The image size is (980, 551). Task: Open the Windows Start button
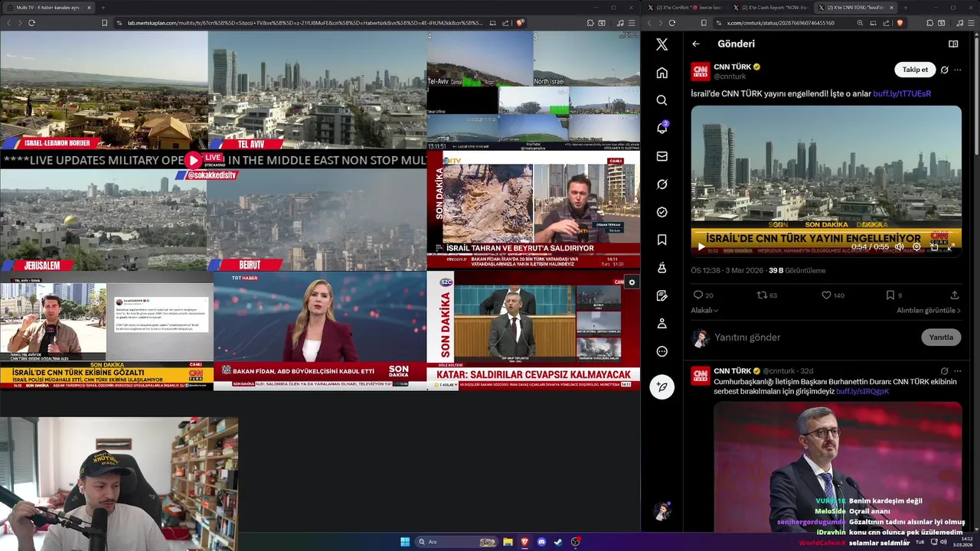coord(405,542)
